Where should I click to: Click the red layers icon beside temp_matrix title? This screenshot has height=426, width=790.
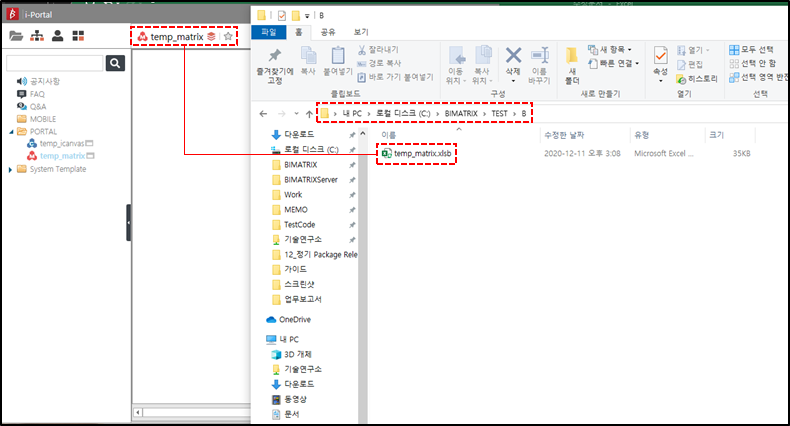[x=212, y=36]
